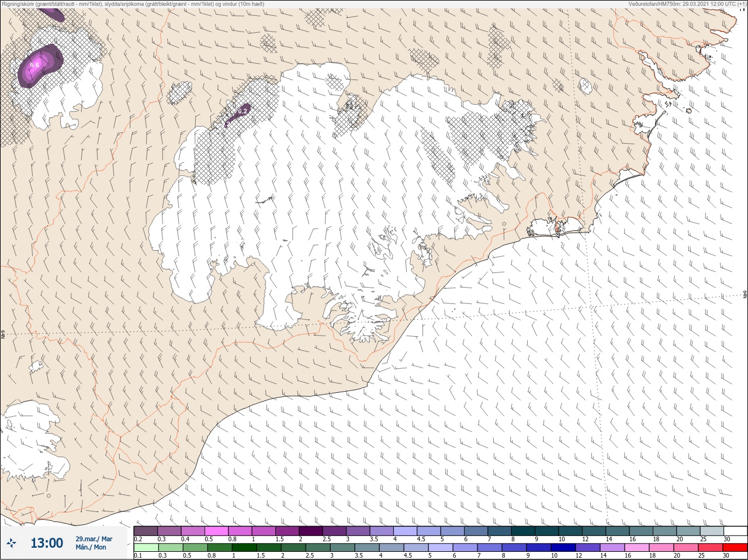Click the '30' value under the upper legend
Screen dimensions: 748x560
point(727,539)
